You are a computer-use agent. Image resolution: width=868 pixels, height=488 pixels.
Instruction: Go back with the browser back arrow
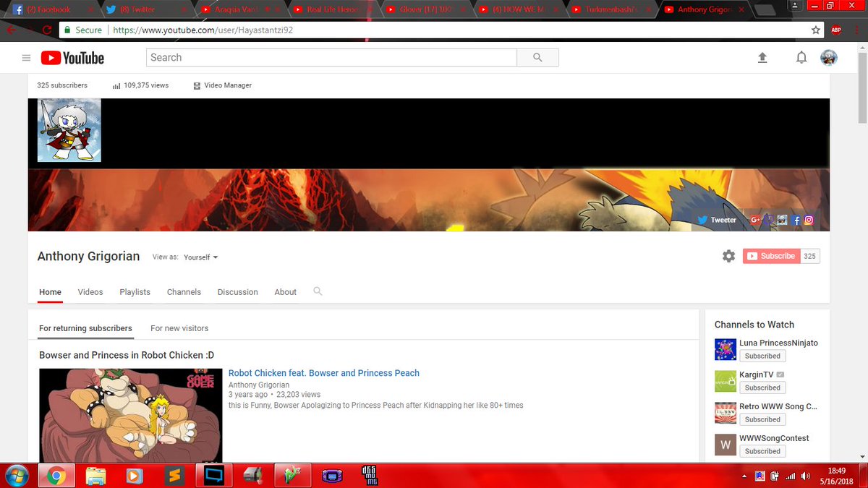[x=11, y=30]
